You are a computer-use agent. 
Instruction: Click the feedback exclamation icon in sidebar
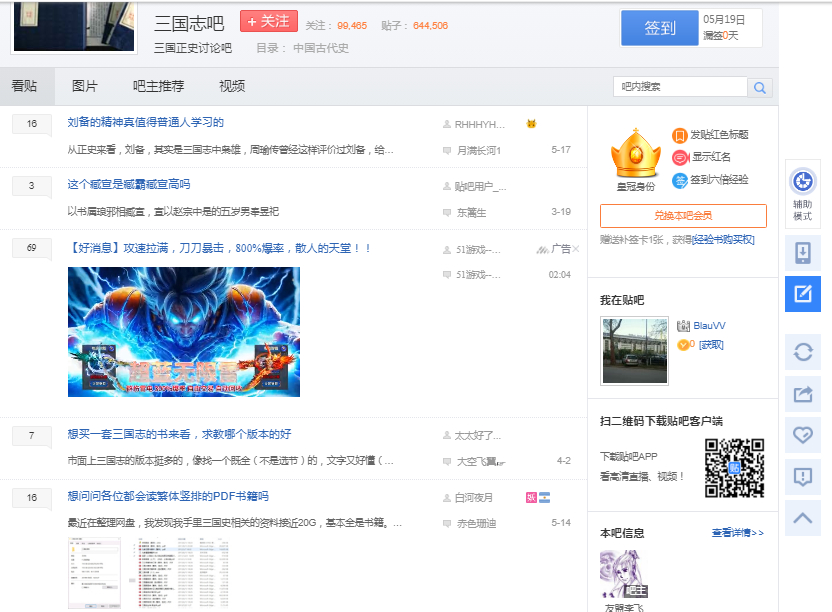802,477
